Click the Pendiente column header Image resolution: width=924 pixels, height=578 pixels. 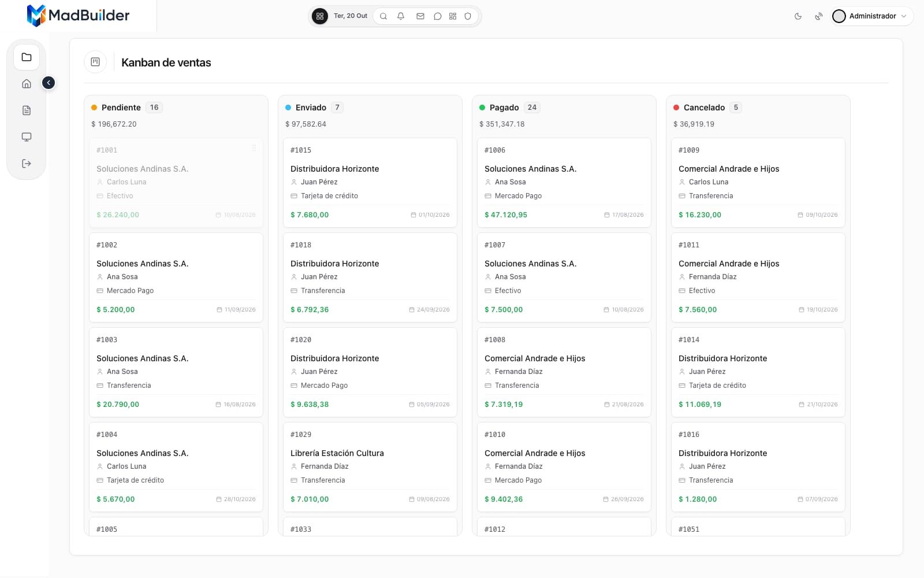(x=121, y=108)
